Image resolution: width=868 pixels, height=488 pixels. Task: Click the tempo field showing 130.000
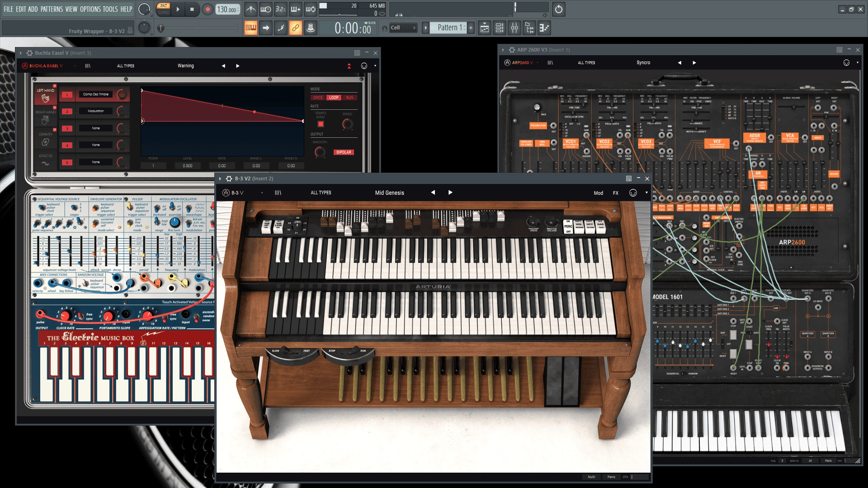(227, 9)
